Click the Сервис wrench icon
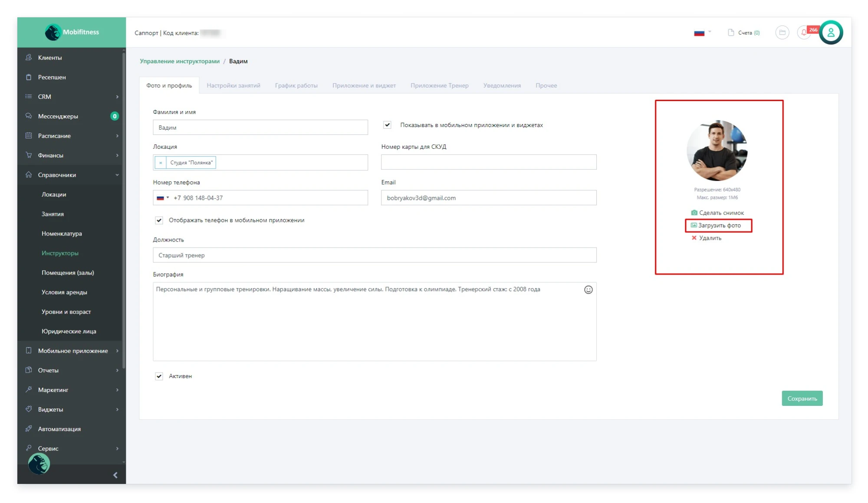868x503 pixels. pyautogui.click(x=29, y=448)
